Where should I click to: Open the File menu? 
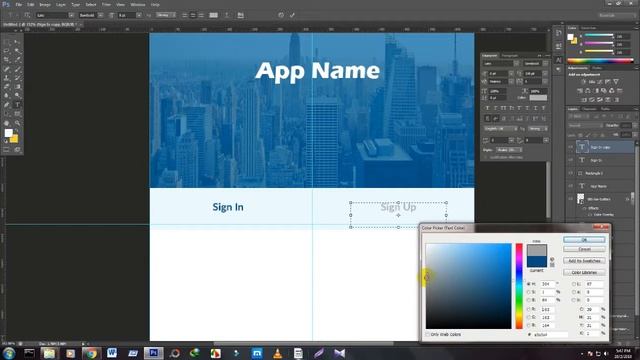pos(19,4)
